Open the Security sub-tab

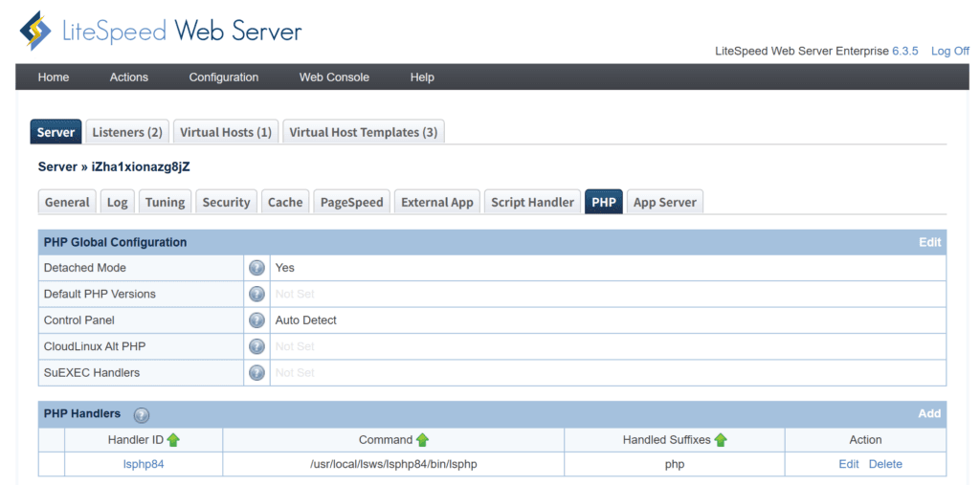pos(226,202)
